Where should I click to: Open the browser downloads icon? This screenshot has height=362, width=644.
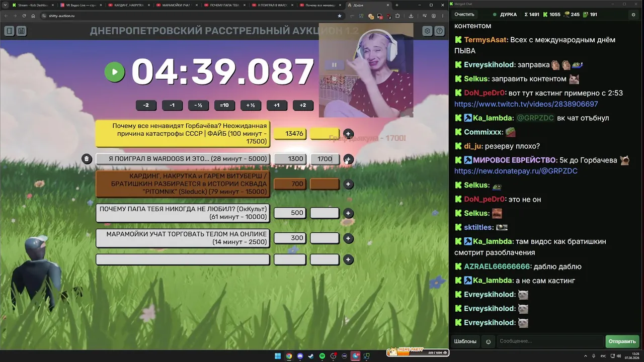click(411, 16)
